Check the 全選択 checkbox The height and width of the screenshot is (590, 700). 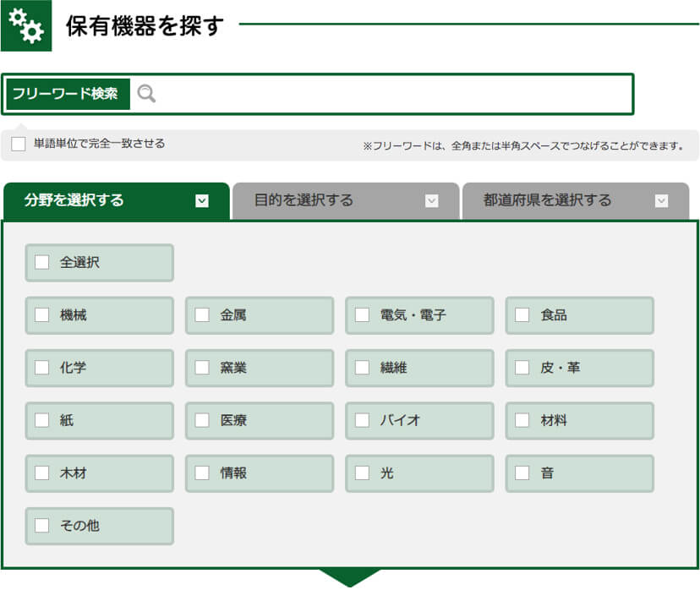tap(41, 262)
